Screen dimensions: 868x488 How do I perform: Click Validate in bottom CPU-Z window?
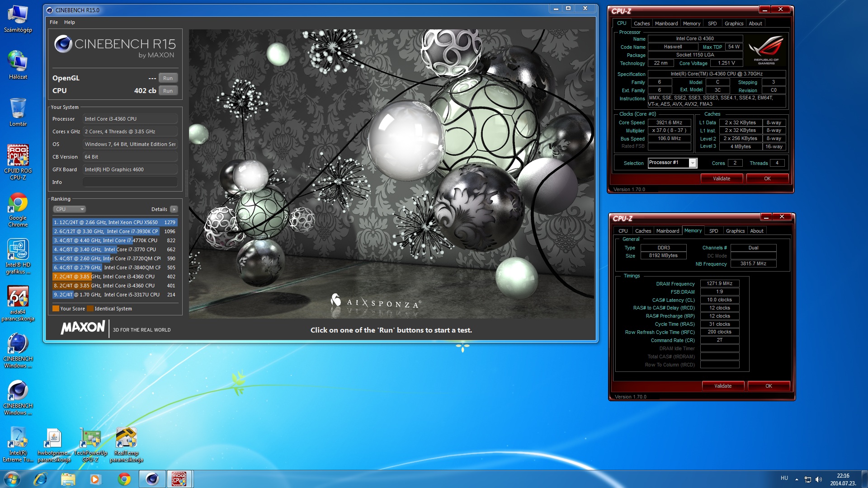723,386
